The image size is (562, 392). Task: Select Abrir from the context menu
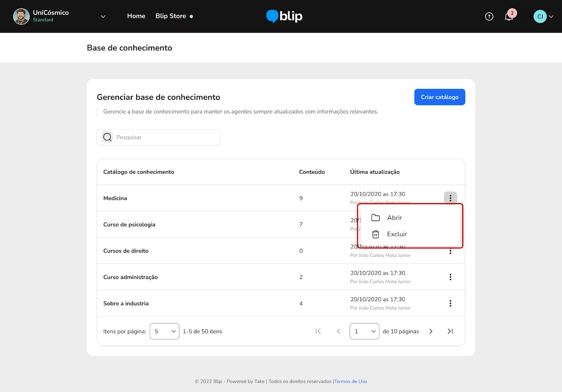point(394,218)
